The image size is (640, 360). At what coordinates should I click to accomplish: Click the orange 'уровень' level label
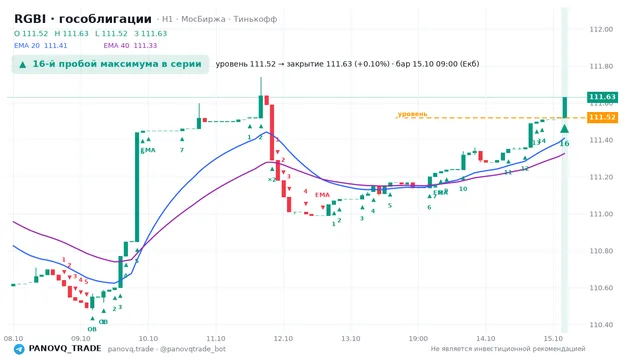tap(412, 114)
